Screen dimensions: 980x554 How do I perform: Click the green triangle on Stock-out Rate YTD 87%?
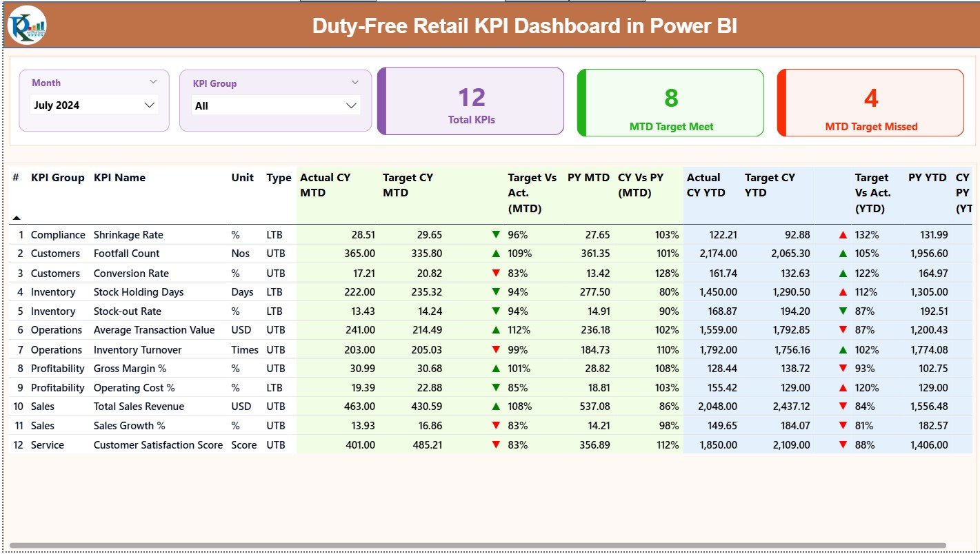pyautogui.click(x=843, y=311)
